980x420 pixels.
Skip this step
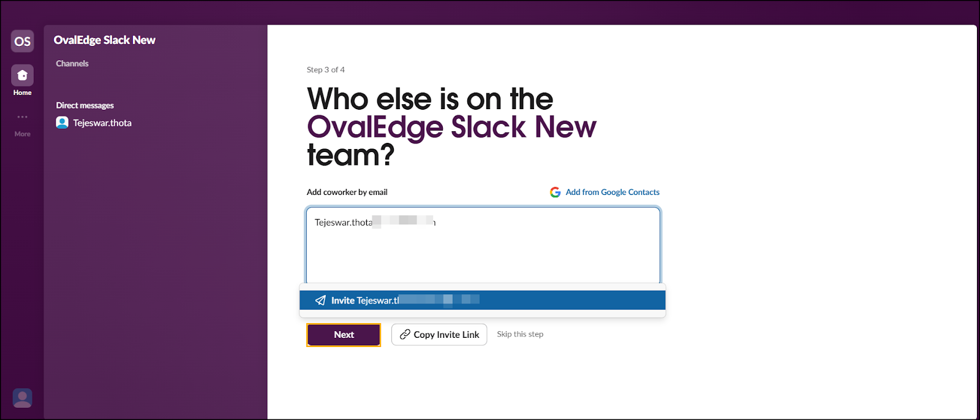click(520, 334)
